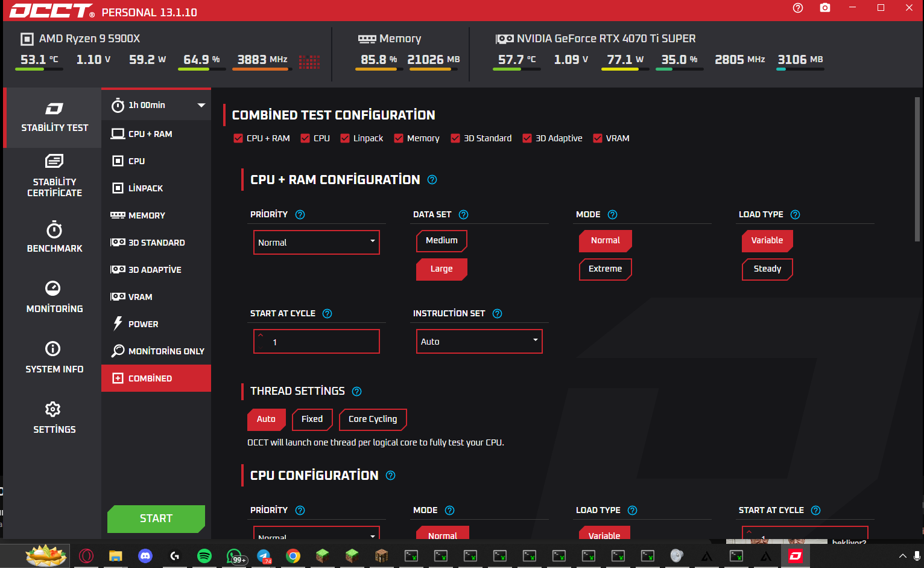Toggle the 3D Adaptive checkbox
Viewport: 924px width, 568px height.
527,138
